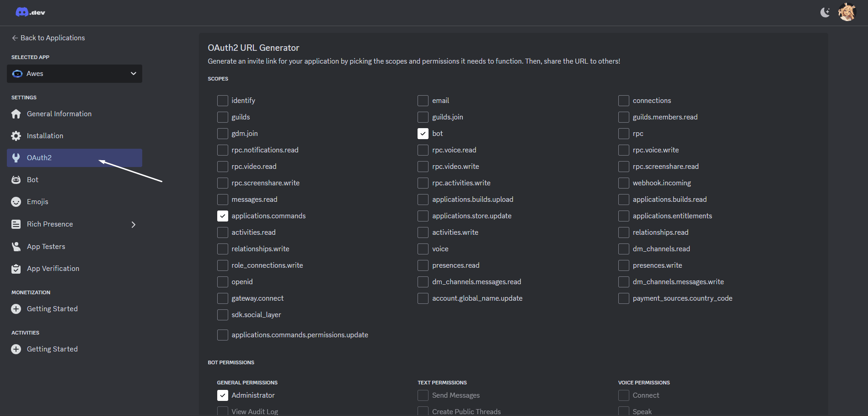This screenshot has width=868, height=416.
Task: Click the Activities Getting Started plus icon
Action: pyautogui.click(x=16, y=349)
